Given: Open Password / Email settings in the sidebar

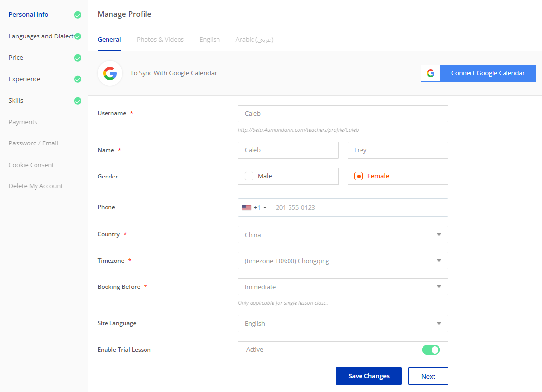Looking at the screenshot, I should [x=33, y=143].
